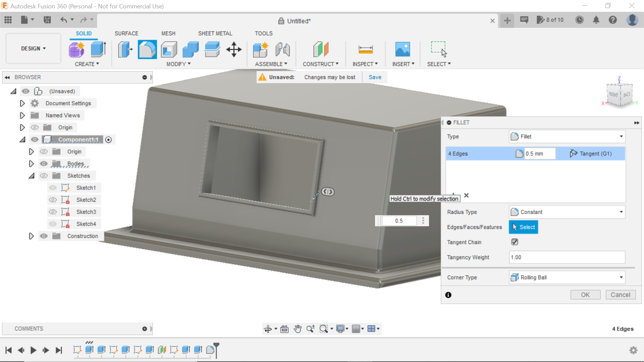This screenshot has width=644, height=362.
Task: Click Save in the unsaved changes banner
Action: (x=375, y=77)
